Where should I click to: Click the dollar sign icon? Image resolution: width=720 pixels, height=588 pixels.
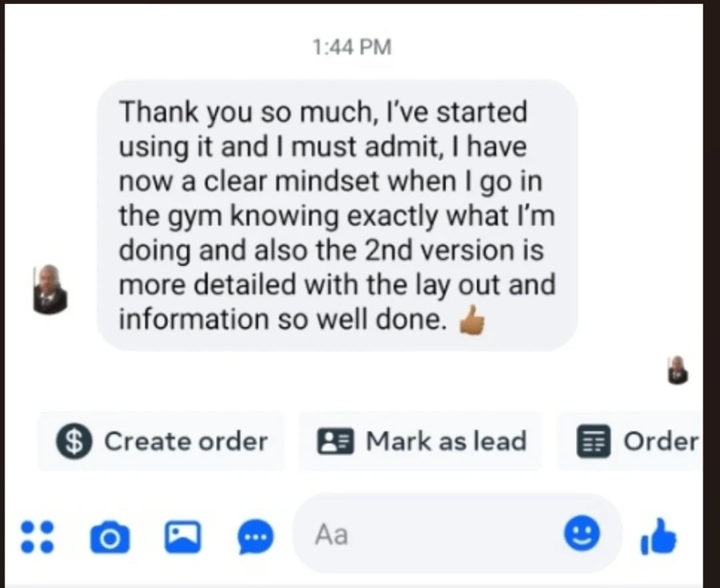(74, 441)
